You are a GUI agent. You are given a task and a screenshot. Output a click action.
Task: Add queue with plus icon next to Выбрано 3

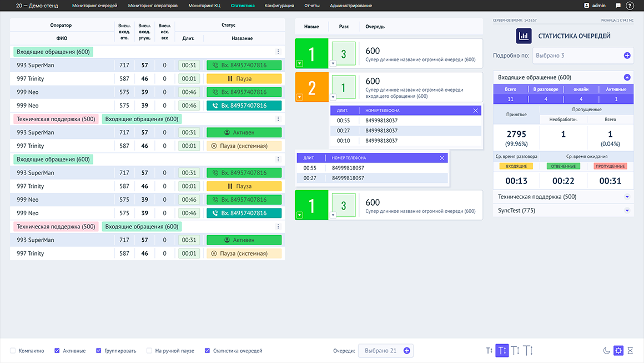tap(627, 56)
